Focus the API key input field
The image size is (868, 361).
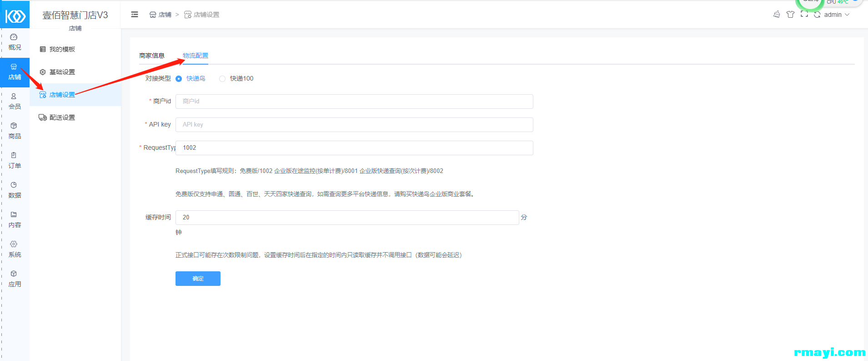pos(354,125)
